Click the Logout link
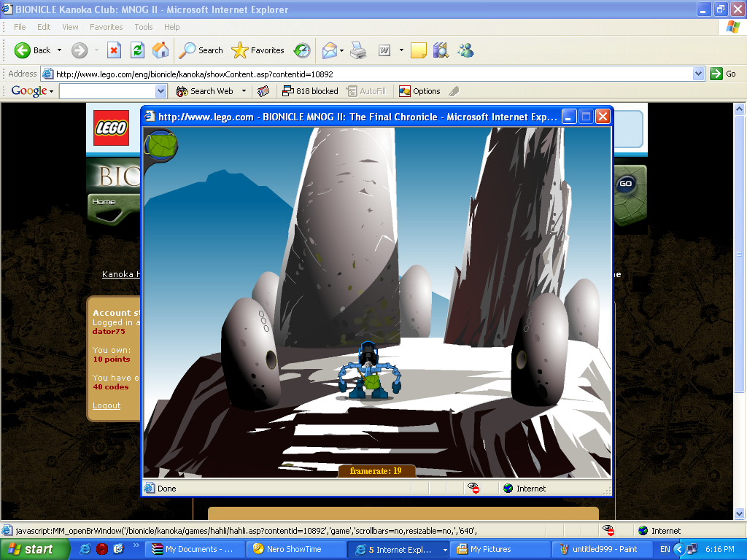Screen dimensions: 747x560 click(107, 405)
